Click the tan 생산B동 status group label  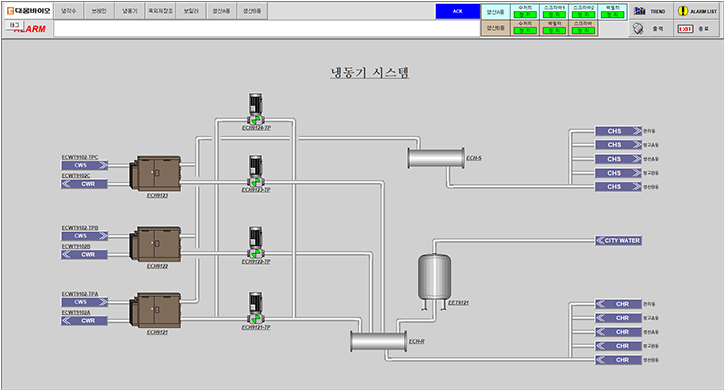[496, 28]
